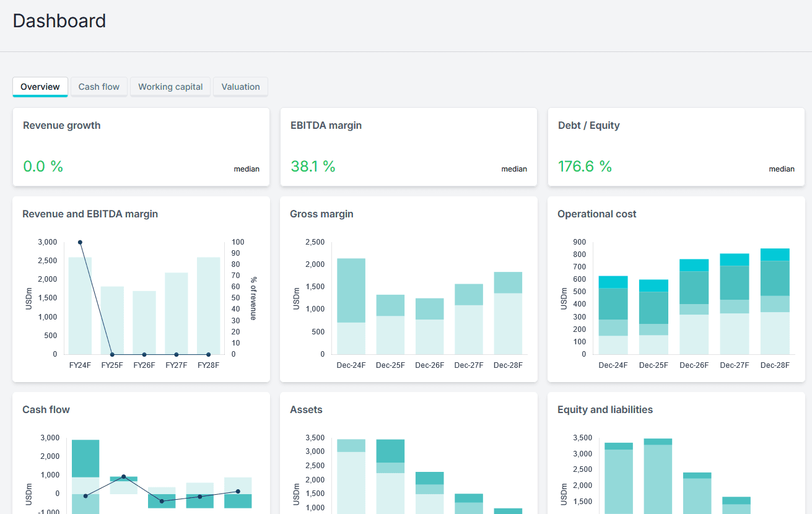Click the Equity and liabilities chart title
812x514 pixels.
coord(605,409)
